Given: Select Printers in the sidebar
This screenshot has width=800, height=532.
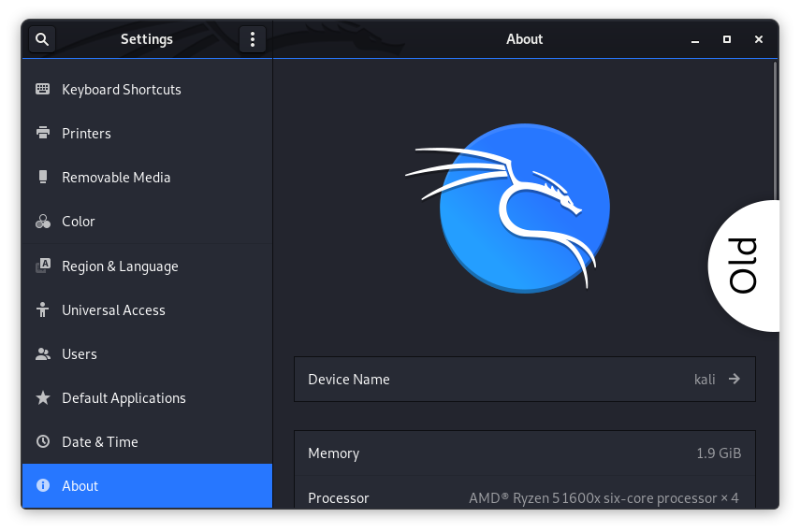Looking at the screenshot, I should click(147, 133).
